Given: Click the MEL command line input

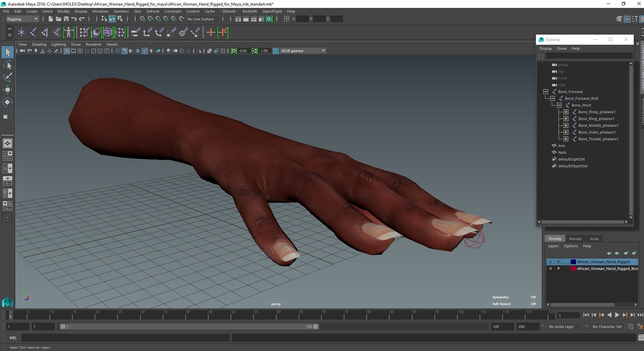Looking at the screenshot, I should (125, 338).
